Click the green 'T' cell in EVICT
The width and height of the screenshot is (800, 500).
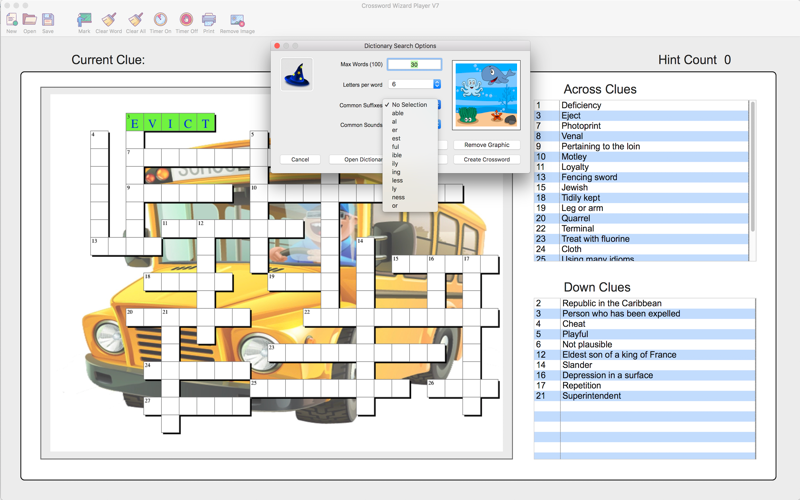[206, 122]
